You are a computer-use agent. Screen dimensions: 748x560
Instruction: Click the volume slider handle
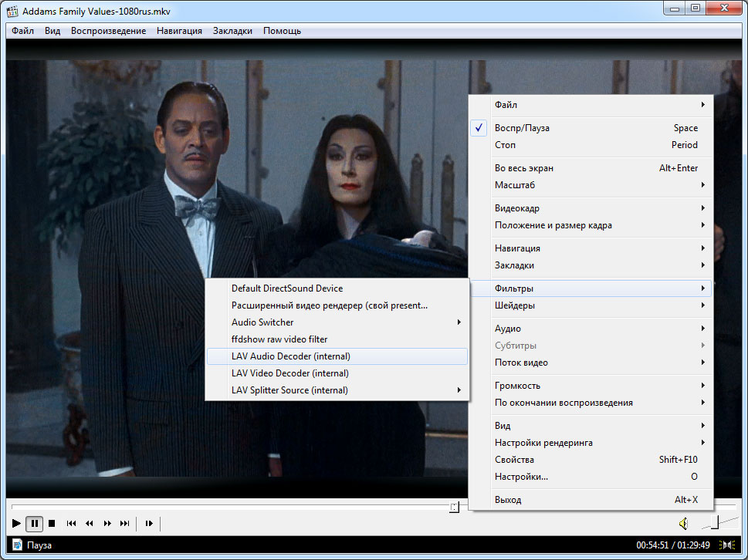click(715, 524)
